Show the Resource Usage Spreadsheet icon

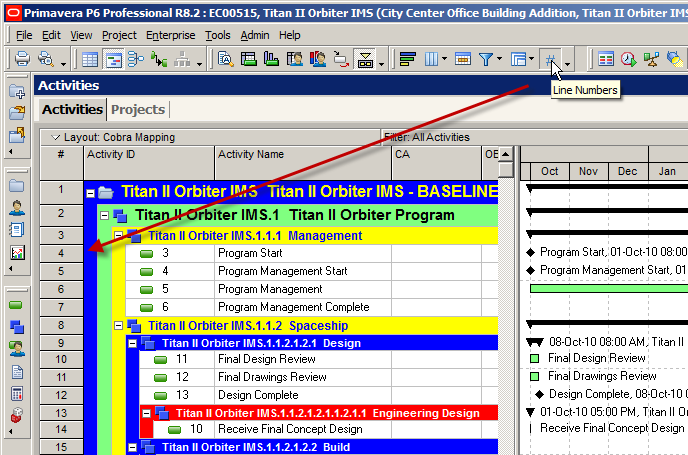pyautogui.click(x=294, y=59)
